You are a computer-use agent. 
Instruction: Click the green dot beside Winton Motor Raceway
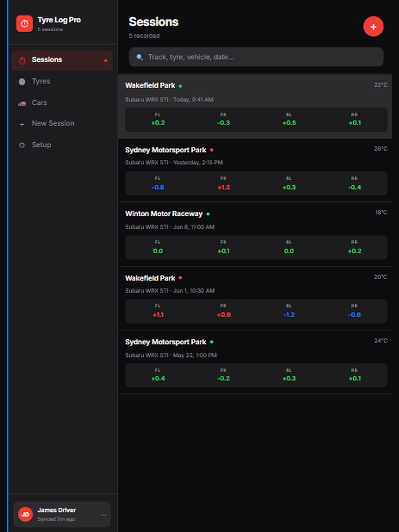pyautogui.click(x=208, y=214)
